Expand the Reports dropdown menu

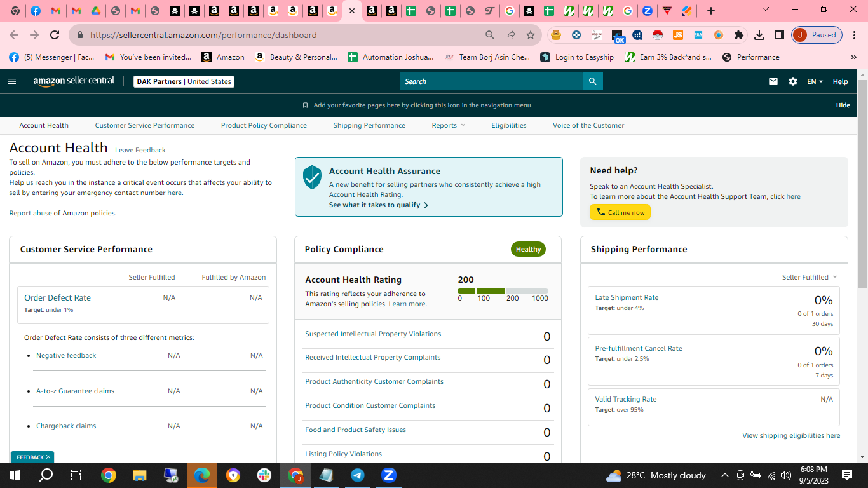click(x=449, y=125)
